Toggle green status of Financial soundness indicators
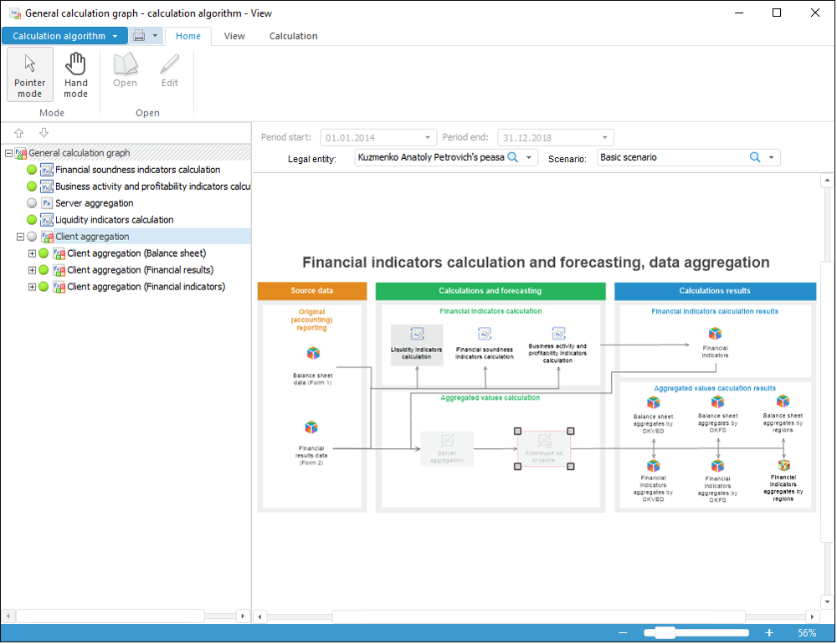The height and width of the screenshot is (644, 837). coord(32,171)
